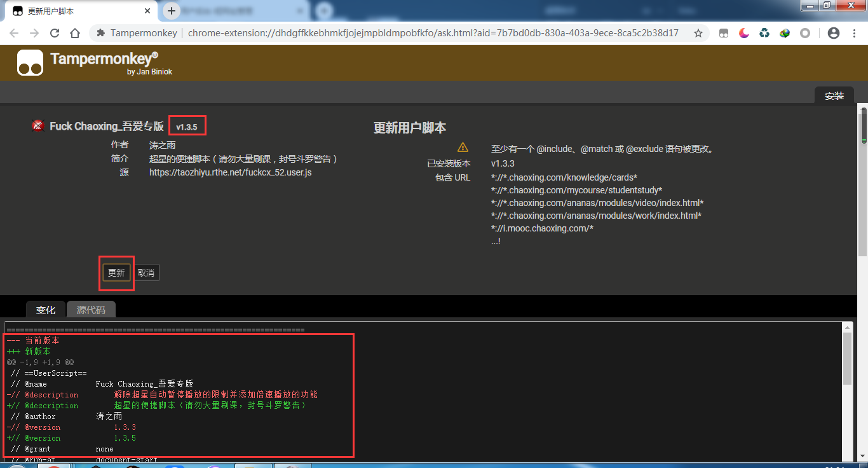Click the installed version v1.3.3
The height and width of the screenshot is (468, 868).
[503, 163]
